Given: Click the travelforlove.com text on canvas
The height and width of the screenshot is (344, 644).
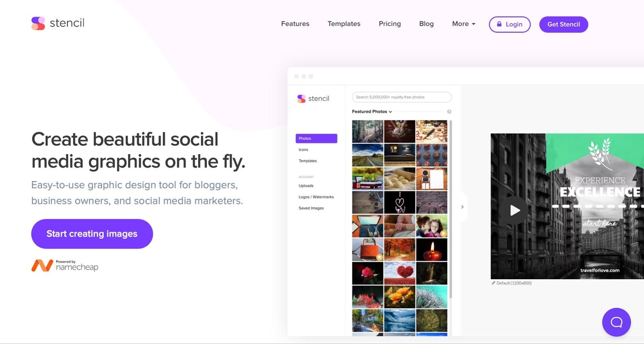Looking at the screenshot, I should (x=600, y=270).
